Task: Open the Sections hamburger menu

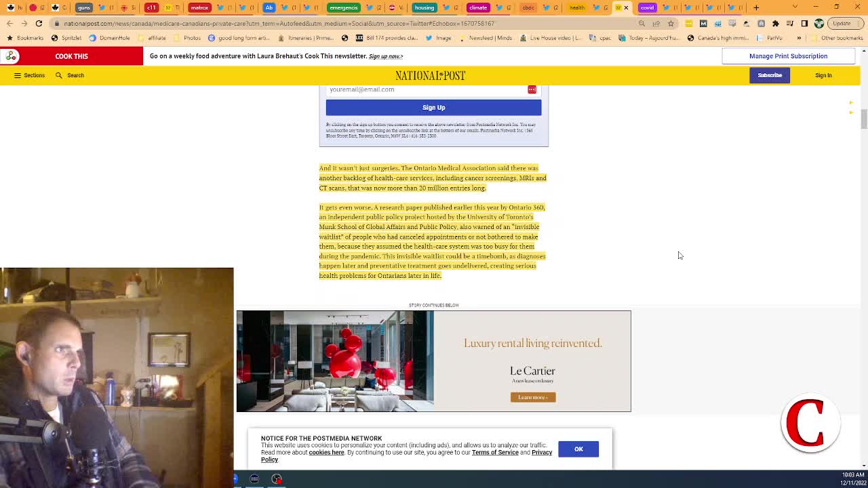Action: click(29, 75)
